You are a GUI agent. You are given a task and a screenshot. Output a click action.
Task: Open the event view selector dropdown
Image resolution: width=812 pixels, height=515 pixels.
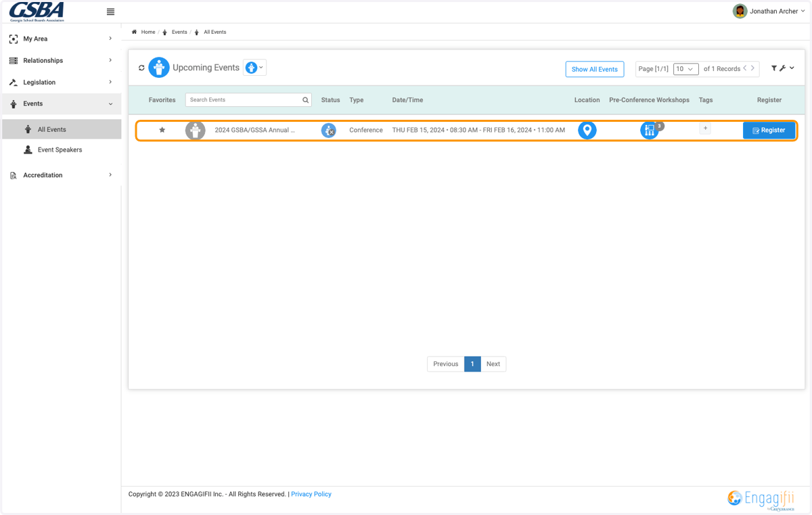coord(254,68)
